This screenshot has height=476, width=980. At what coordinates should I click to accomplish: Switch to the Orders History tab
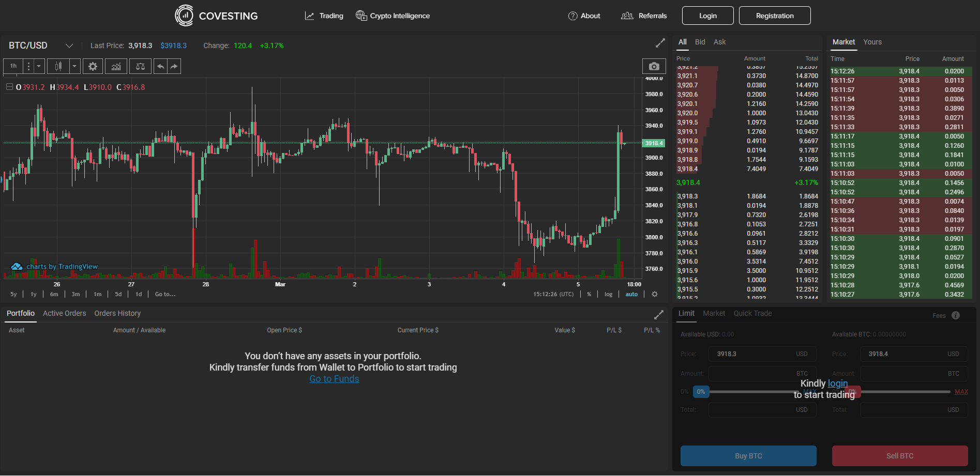click(117, 313)
